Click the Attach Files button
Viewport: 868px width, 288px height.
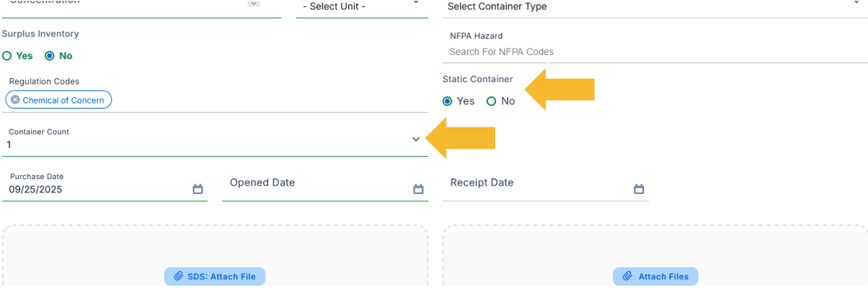point(656,276)
